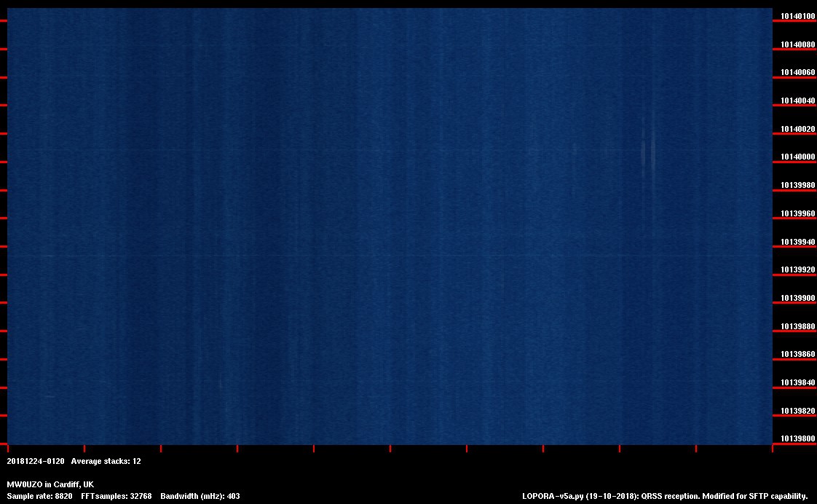Screen dimensions: 817x504
Task: Click the 10140100 frequency label
Action: point(797,16)
